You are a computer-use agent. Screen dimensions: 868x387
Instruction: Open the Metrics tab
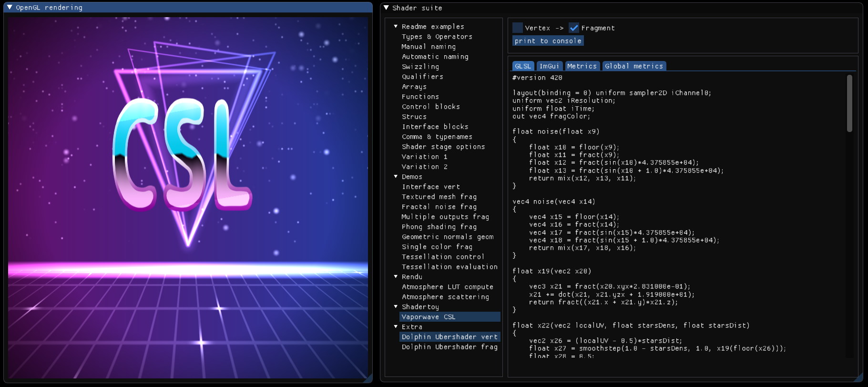point(582,66)
